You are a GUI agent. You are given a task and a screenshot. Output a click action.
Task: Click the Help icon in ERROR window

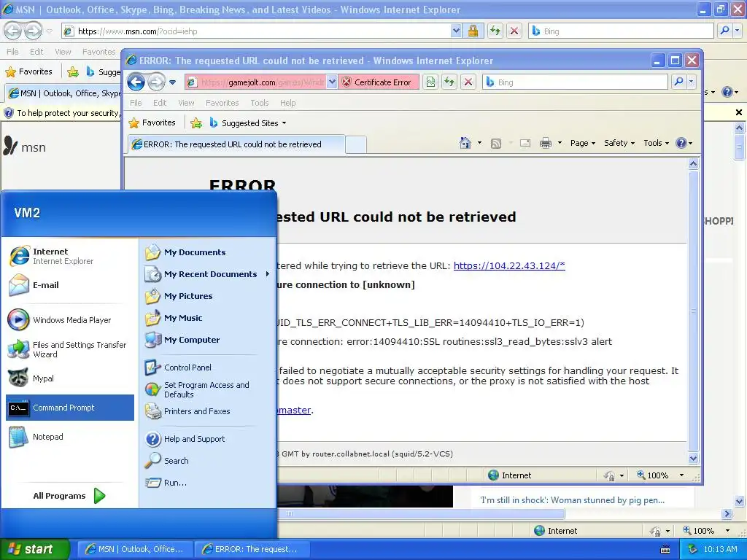pyautogui.click(x=681, y=143)
